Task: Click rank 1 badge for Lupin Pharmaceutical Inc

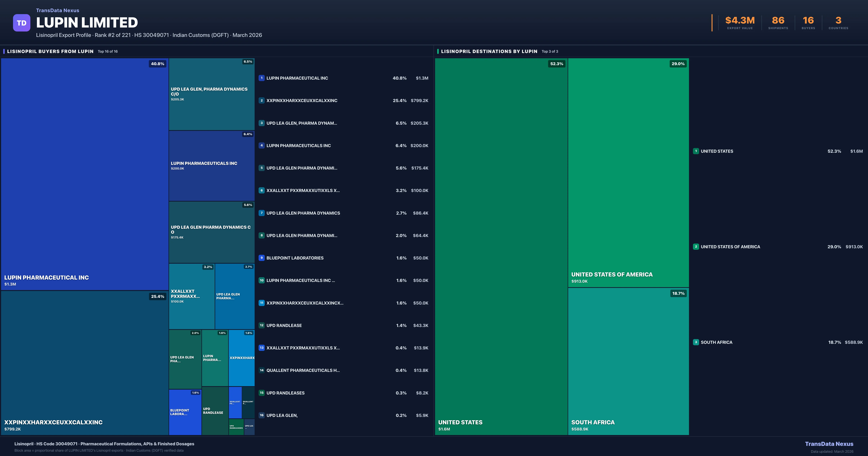Action: (261, 78)
